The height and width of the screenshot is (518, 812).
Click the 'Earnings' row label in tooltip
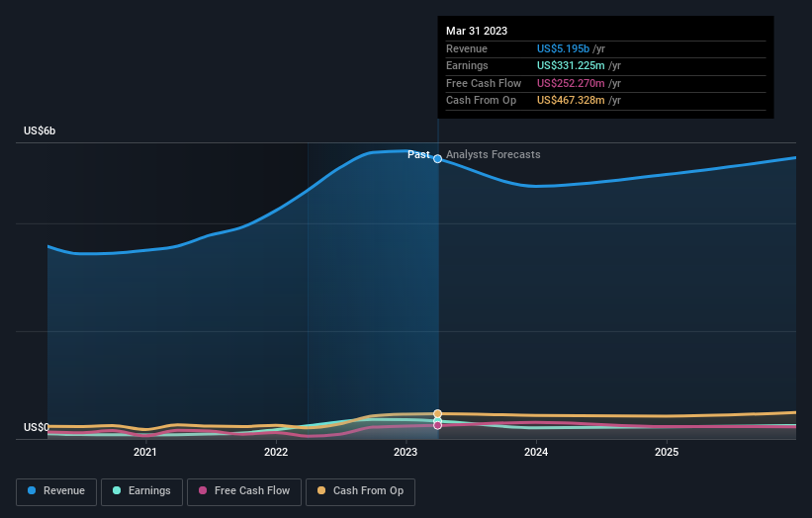pos(467,65)
